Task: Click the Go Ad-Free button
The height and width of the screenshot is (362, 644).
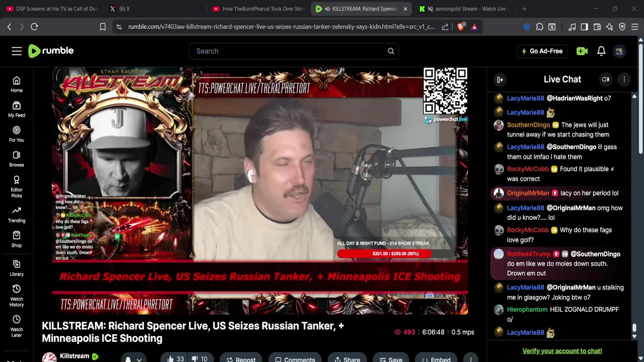Action: click(542, 51)
